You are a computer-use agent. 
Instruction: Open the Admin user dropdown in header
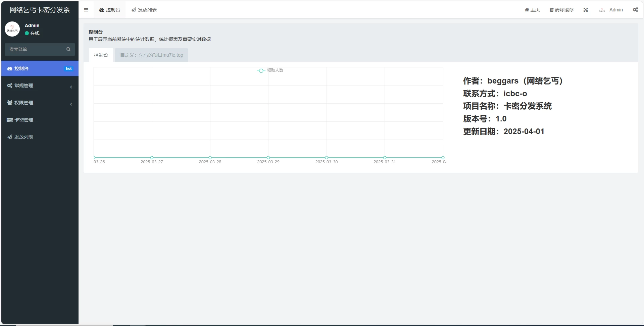[611, 10]
